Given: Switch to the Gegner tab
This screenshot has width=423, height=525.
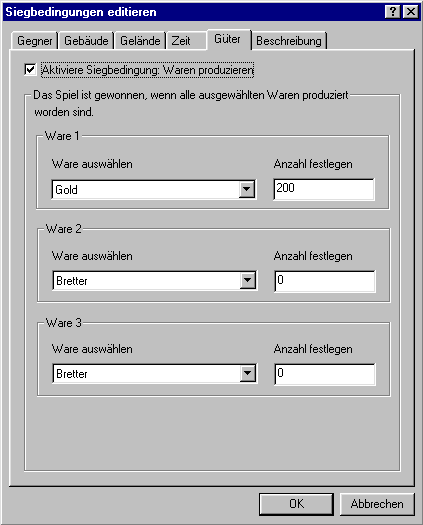Looking at the screenshot, I should coord(35,41).
